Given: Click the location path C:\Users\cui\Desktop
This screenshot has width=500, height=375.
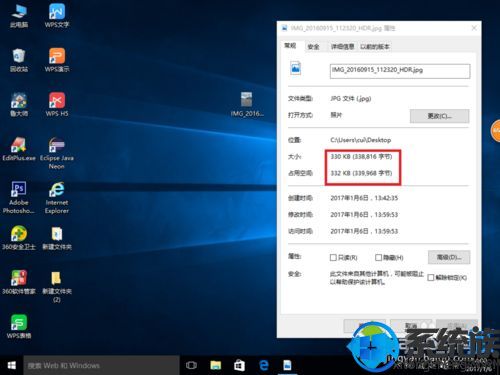Looking at the screenshot, I should [x=361, y=140].
